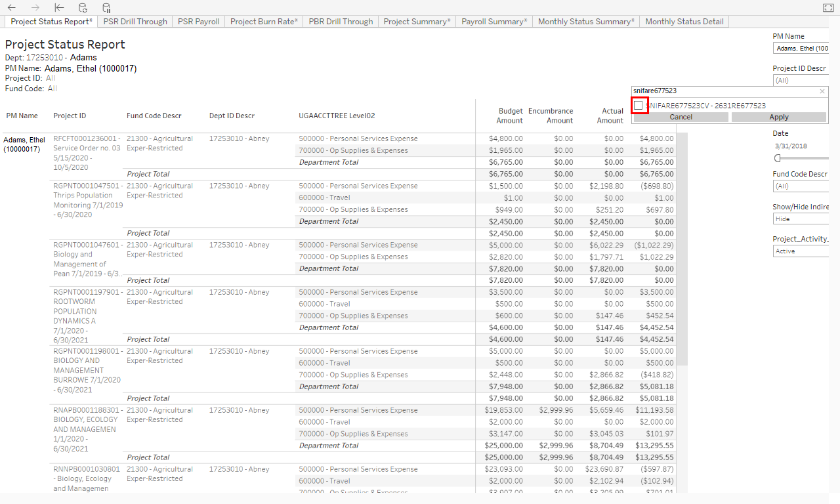
Task: Click the PM Name column header
Action: tap(22, 115)
